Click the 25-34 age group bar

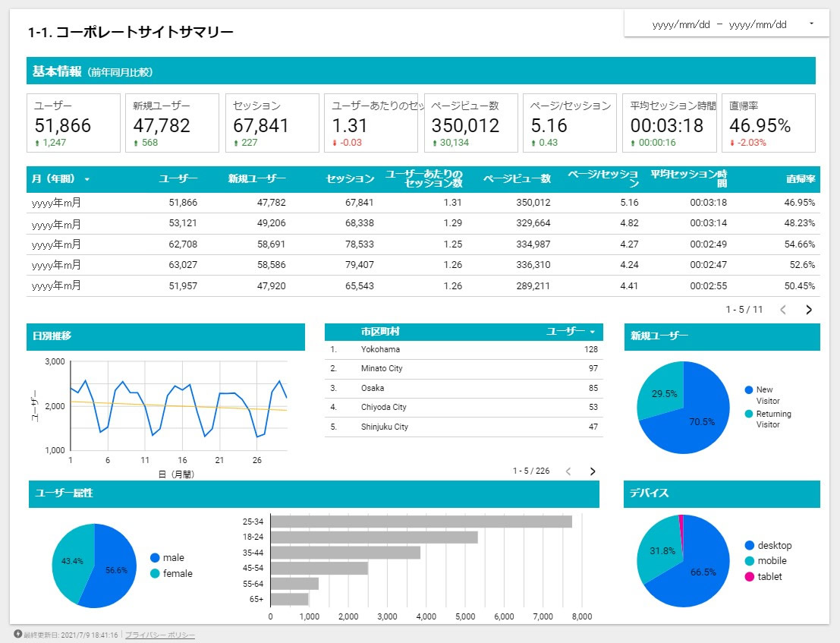click(421, 522)
